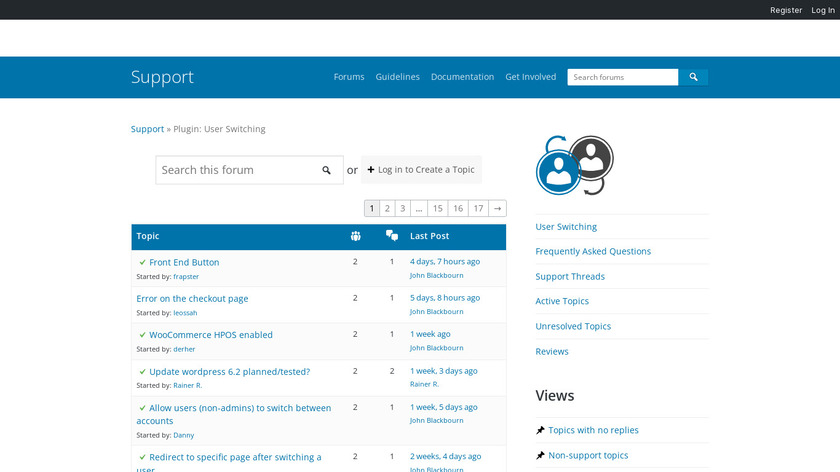The image size is (840, 472).
Task: Click the pin icon beside Topics with no replies
Action: [540, 430]
